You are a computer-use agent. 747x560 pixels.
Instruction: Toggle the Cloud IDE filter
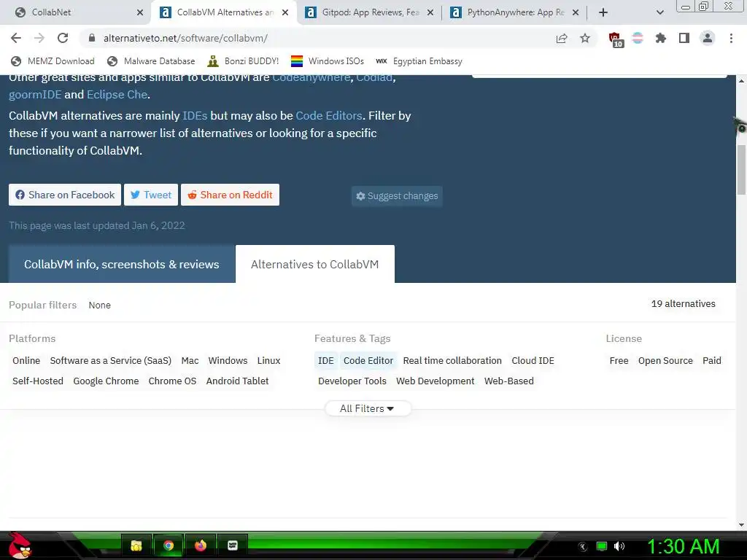pos(533,360)
